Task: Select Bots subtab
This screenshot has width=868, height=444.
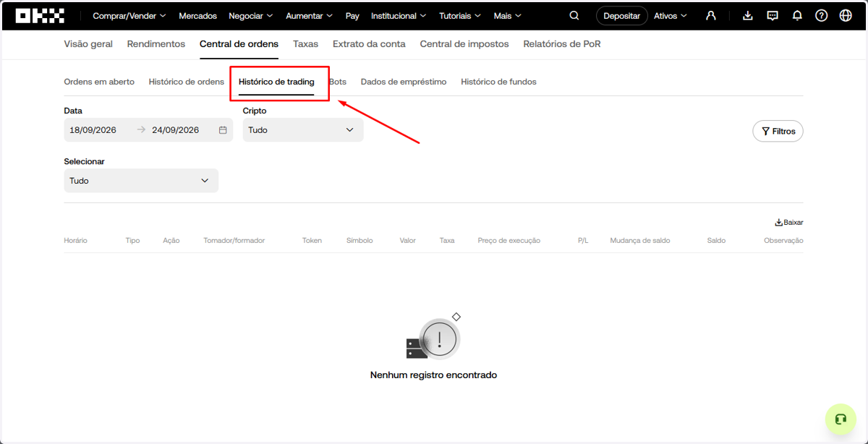Action: coord(338,82)
